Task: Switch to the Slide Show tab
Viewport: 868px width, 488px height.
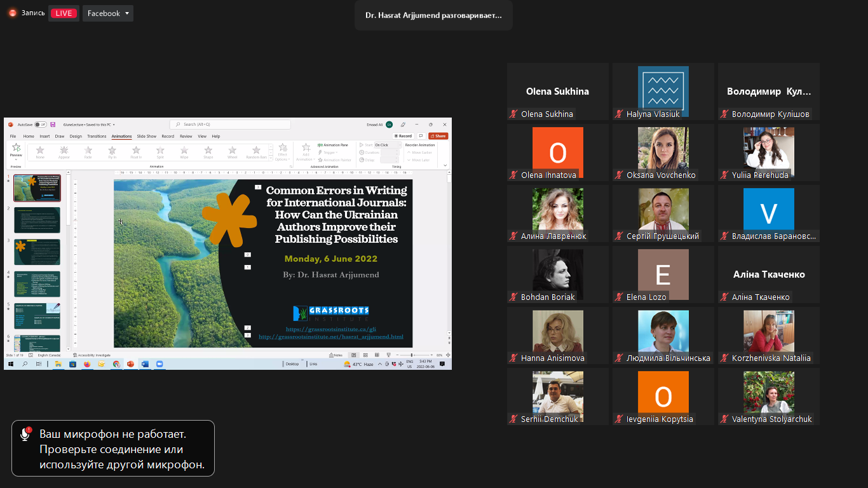Action: coord(146,136)
